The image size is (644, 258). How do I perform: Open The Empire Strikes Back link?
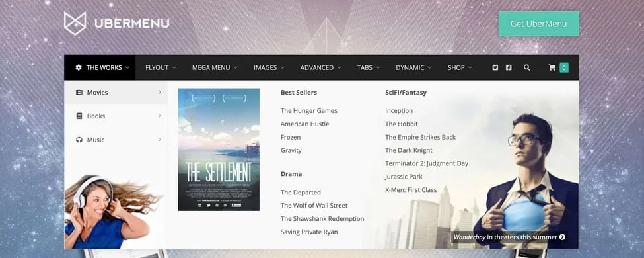pyautogui.click(x=420, y=137)
